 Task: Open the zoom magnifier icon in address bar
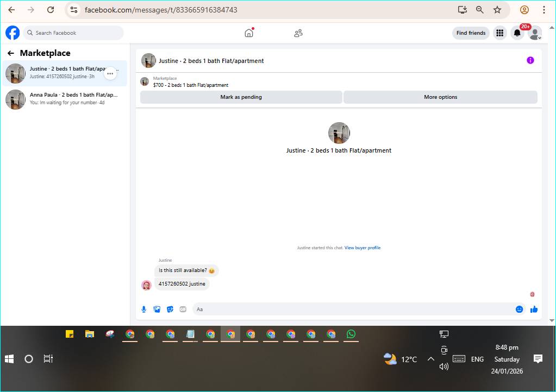pos(480,10)
